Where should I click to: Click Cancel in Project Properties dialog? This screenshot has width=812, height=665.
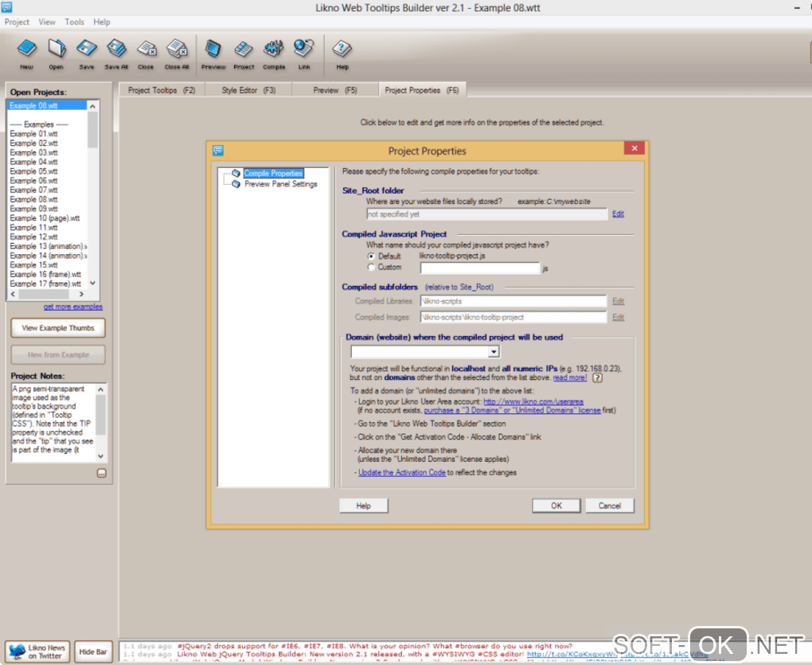click(610, 506)
